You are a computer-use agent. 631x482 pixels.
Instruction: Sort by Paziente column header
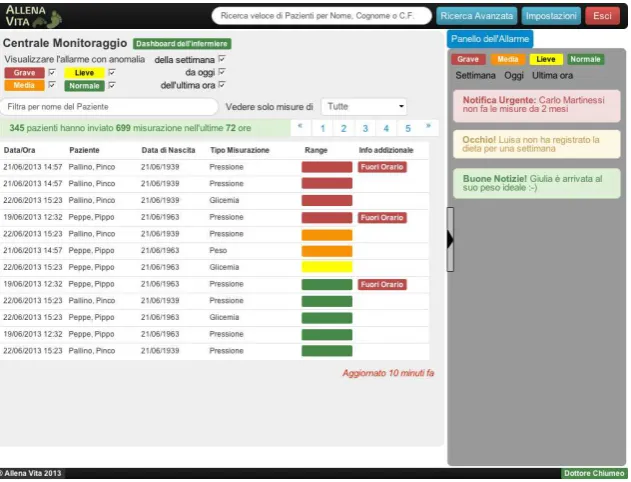pyautogui.click(x=84, y=150)
